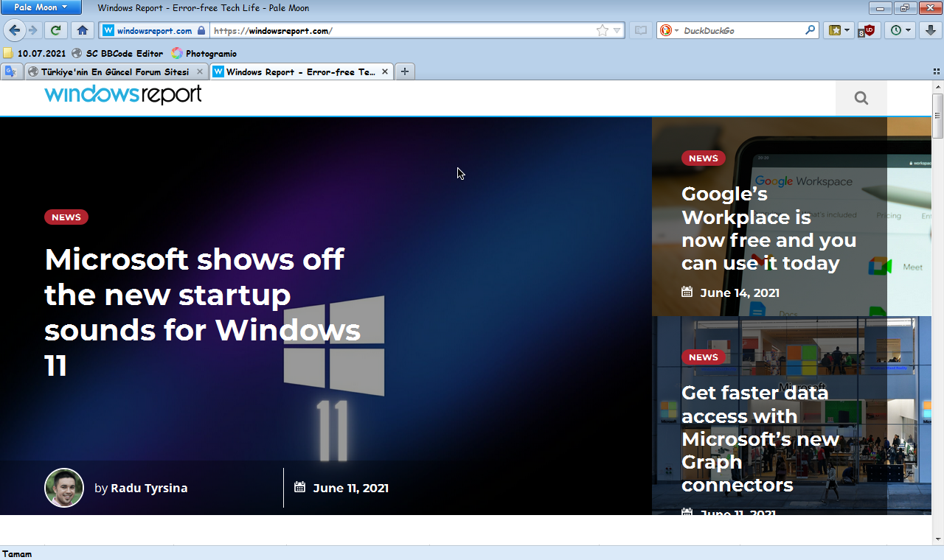Open the reader view book icon
Screen dimensions: 944x560
click(x=641, y=30)
